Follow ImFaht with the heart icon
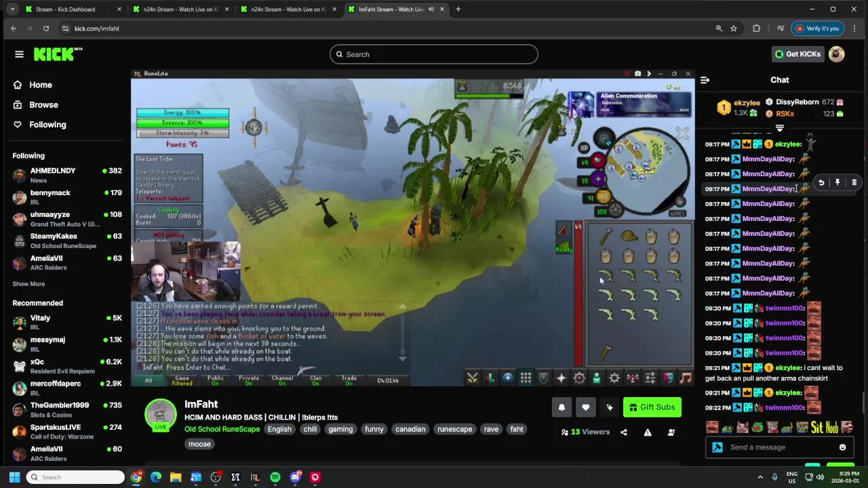The image size is (868, 488). click(x=585, y=407)
